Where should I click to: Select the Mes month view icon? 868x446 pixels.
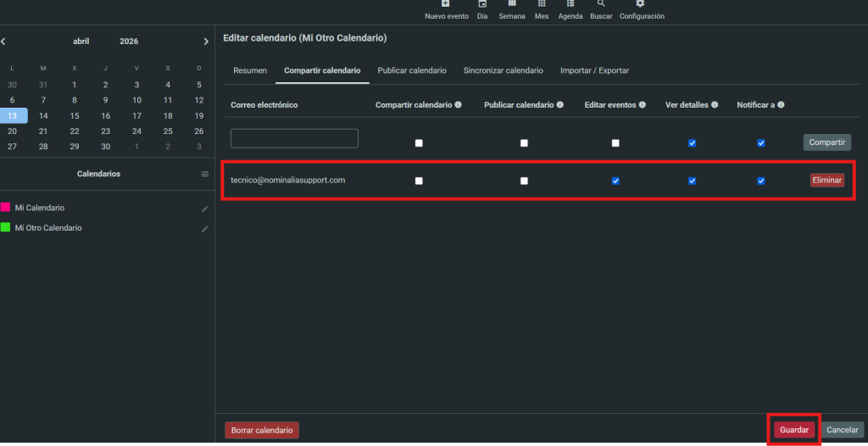(542, 4)
